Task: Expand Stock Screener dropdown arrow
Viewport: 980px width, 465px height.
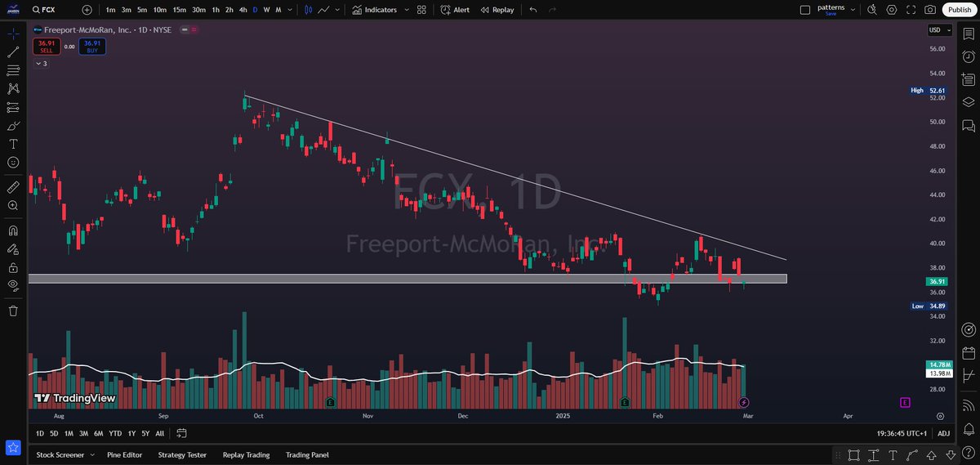Action: [91, 454]
